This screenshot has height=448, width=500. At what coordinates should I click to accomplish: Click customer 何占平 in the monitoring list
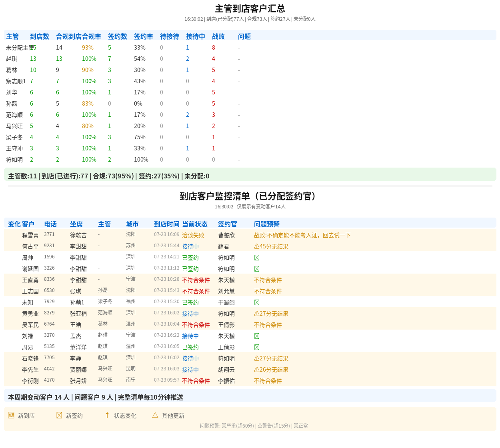30,246
